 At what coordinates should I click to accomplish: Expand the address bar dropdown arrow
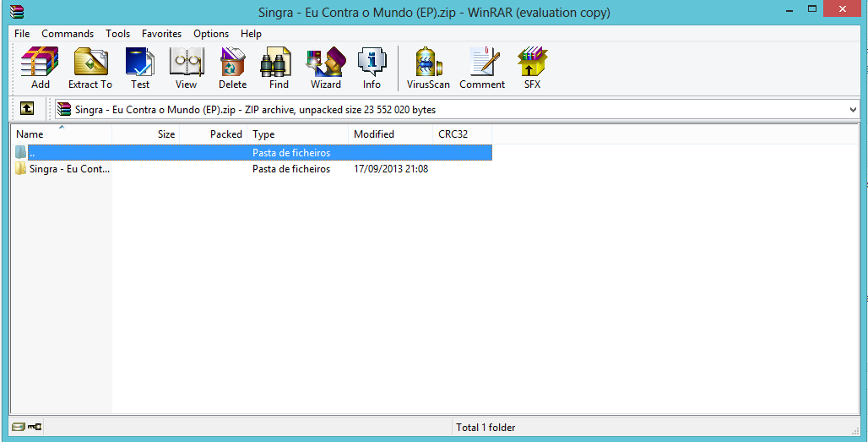(x=853, y=110)
